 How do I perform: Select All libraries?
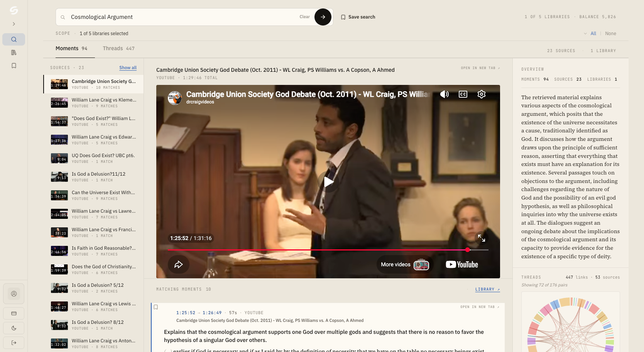pos(593,34)
